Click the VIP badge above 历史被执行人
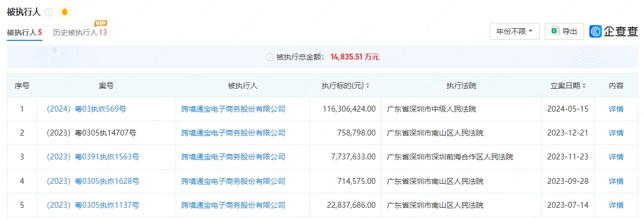The image size is (644, 220). (x=101, y=23)
